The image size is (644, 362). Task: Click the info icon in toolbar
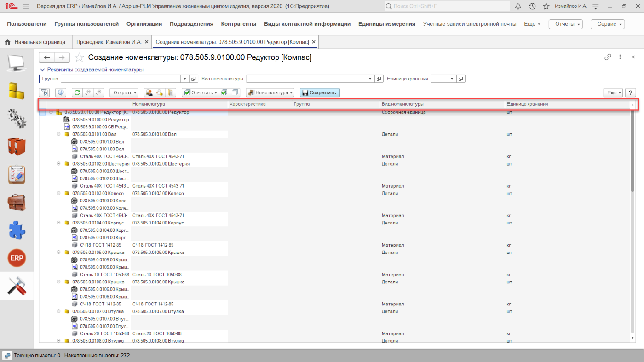coord(61,92)
